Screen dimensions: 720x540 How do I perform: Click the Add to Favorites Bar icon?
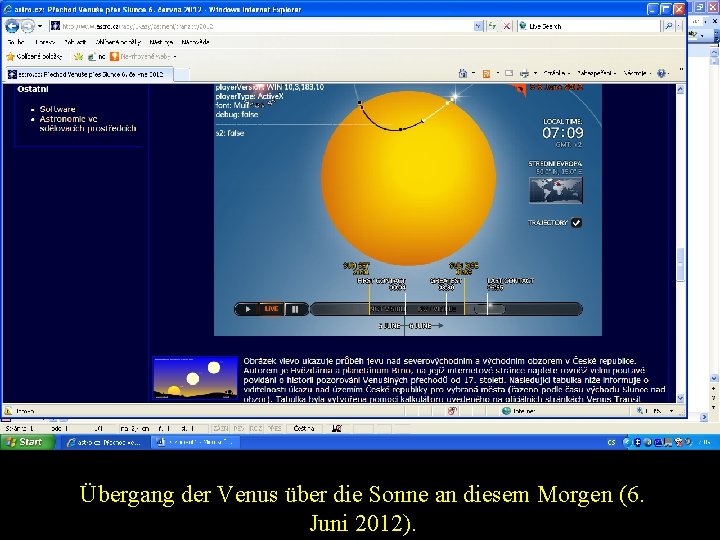[x=79, y=56]
